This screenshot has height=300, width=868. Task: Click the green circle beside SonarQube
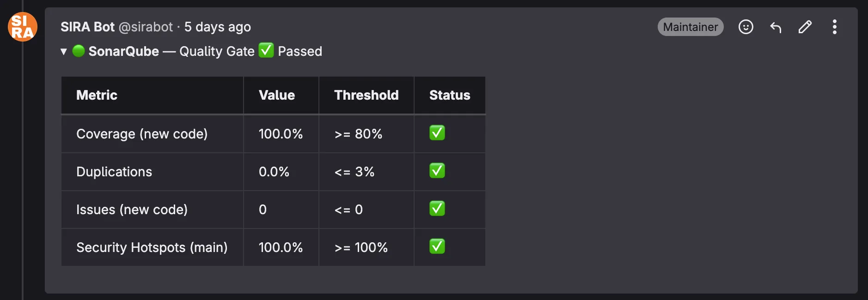(x=79, y=51)
